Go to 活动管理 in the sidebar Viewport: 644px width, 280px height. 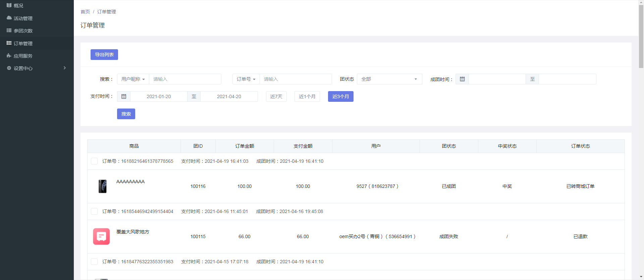[x=37, y=18]
